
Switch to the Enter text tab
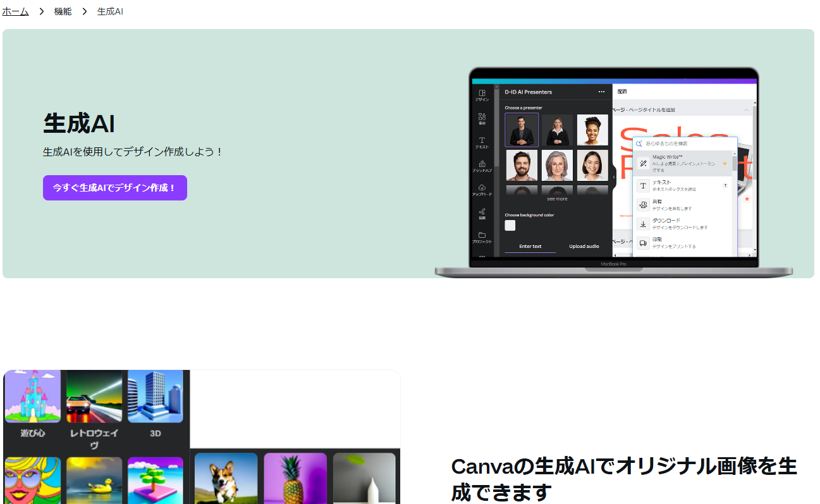coord(530,246)
